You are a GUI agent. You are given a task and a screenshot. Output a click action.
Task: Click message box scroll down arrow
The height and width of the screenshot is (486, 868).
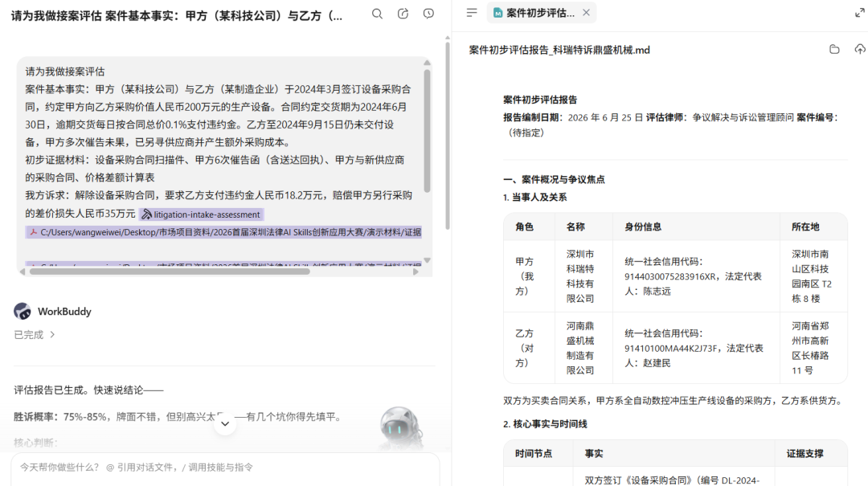(427, 260)
